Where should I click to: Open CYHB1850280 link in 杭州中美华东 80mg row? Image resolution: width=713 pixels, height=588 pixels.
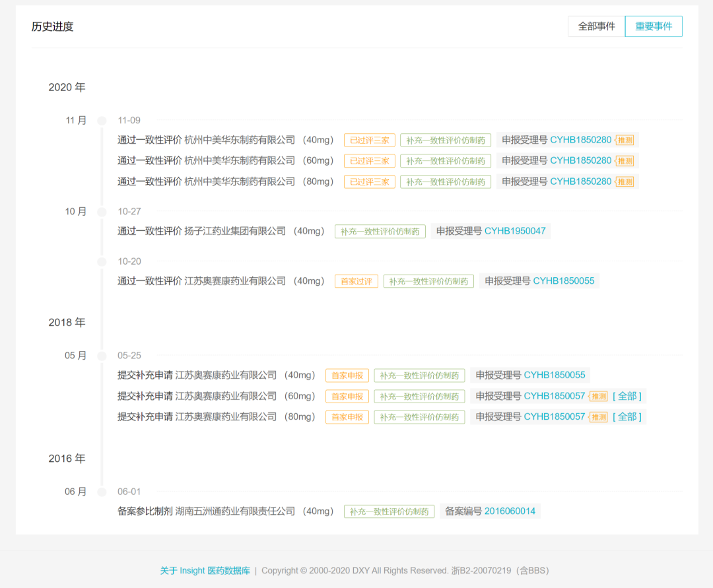pyautogui.click(x=581, y=181)
